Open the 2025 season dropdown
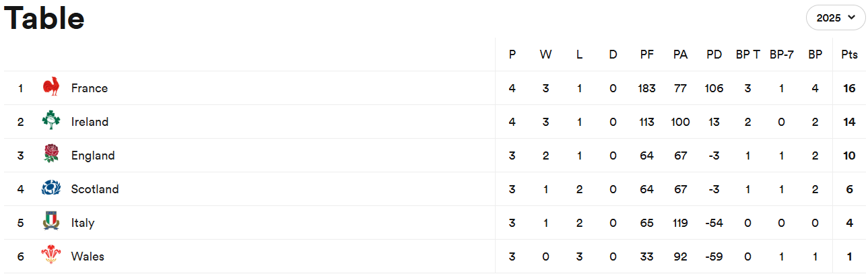868x274 pixels. (835, 18)
